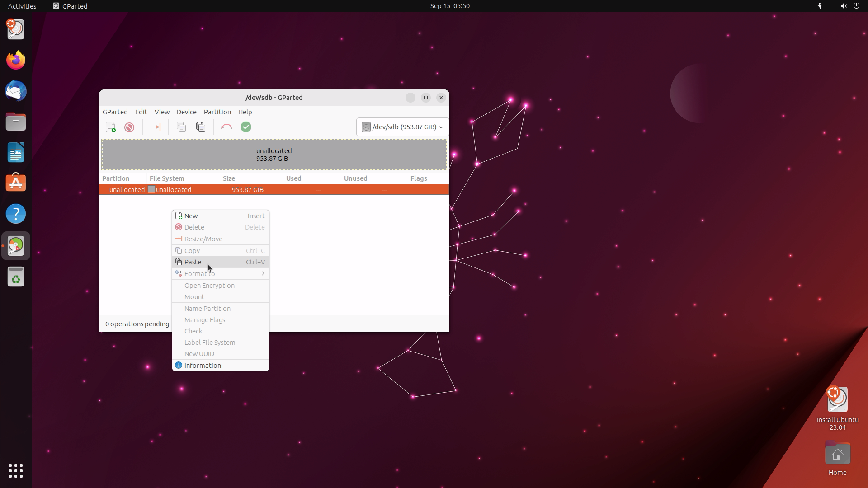Screen dimensions: 868x488
Task: Click the Name Partition menu entry
Action: tap(221, 309)
